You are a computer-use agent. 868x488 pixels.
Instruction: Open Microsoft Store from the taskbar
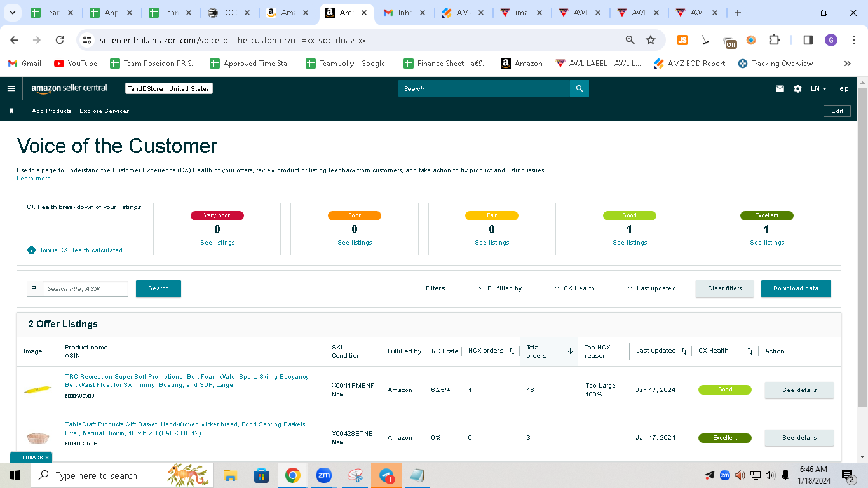(x=261, y=475)
